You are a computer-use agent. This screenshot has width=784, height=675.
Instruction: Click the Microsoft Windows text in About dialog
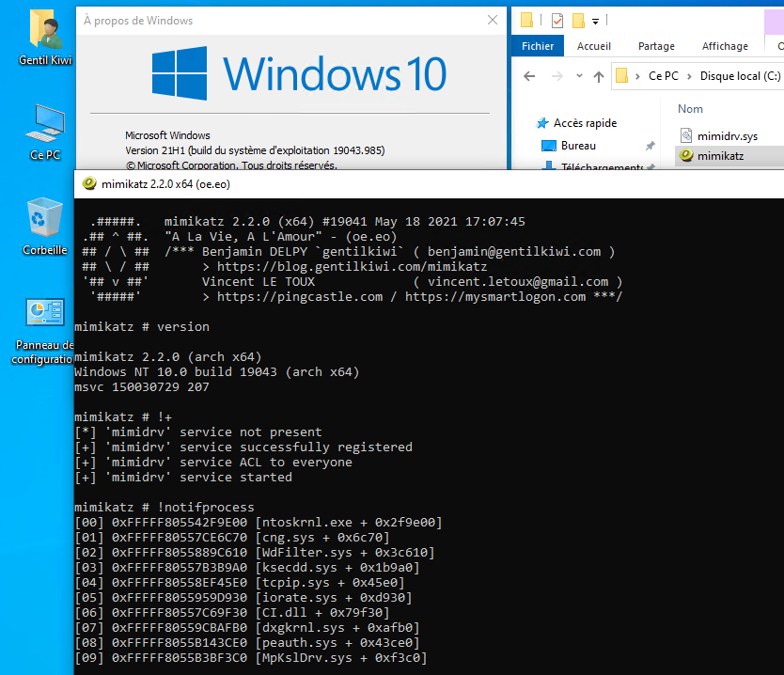pyautogui.click(x=167, y=135)
